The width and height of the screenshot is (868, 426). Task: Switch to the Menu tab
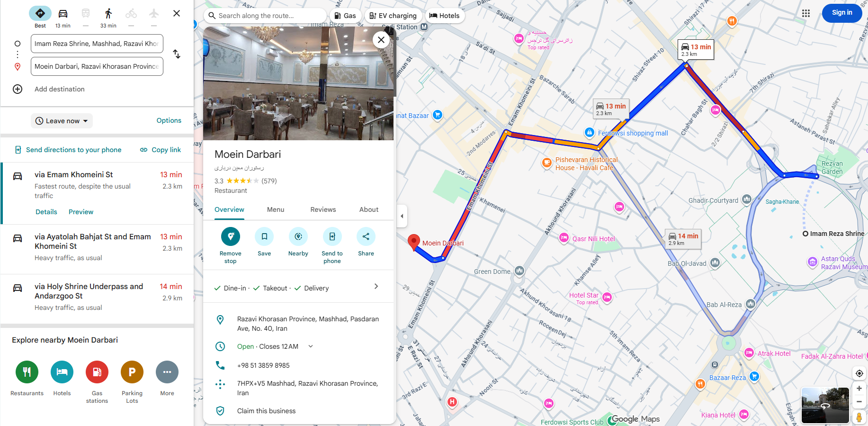pyautogui.click(x=276, y=209)
